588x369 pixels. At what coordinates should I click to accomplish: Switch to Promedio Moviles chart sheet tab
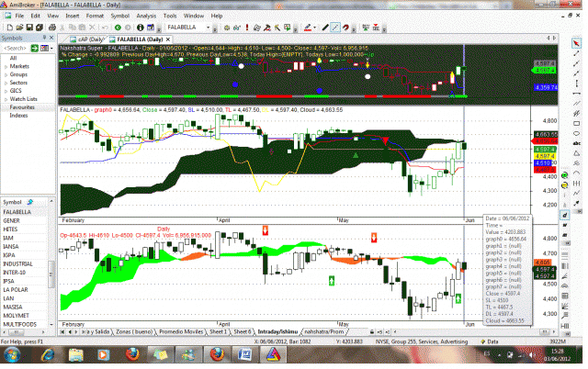179,330
